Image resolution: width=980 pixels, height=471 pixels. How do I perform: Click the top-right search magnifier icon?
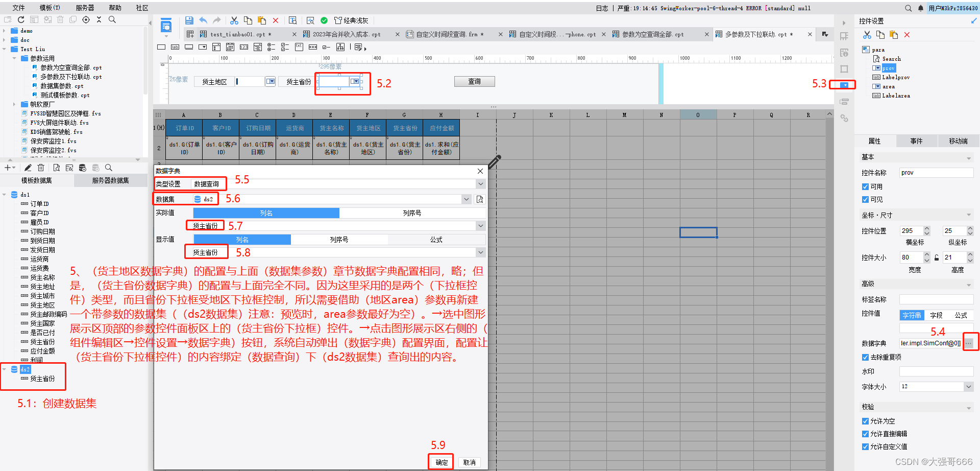point(909,8)
